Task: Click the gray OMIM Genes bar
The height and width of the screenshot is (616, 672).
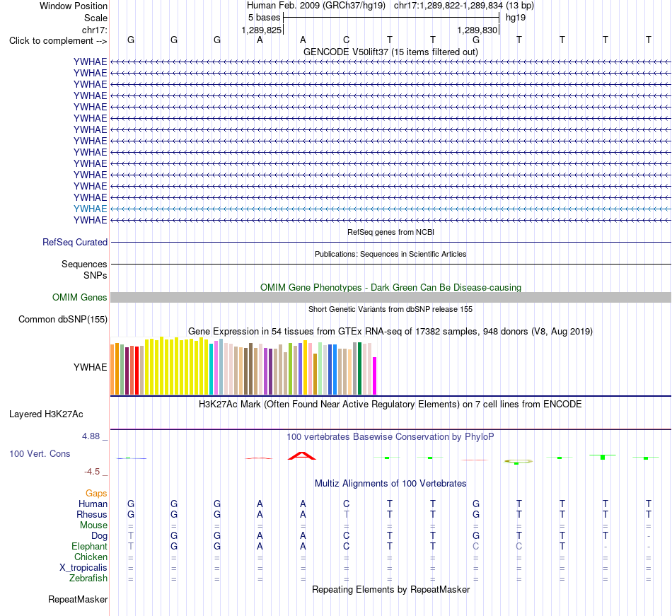Action: [390, 297]
